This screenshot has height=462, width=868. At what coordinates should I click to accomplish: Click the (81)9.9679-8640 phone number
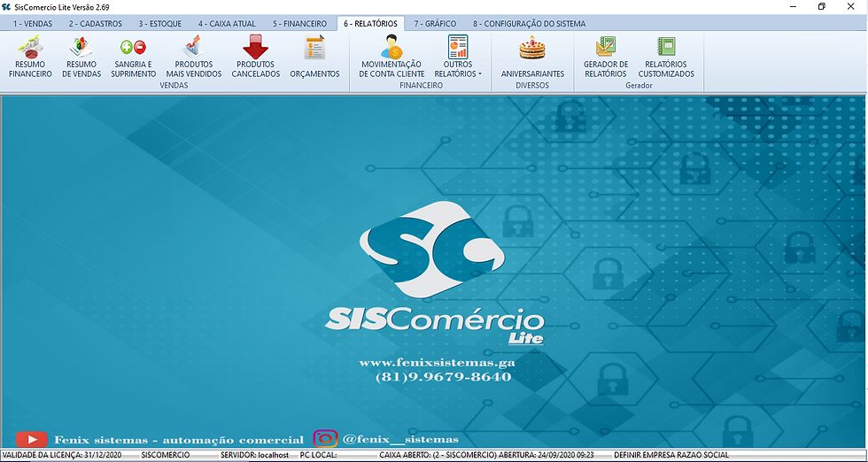coord(444,377)
